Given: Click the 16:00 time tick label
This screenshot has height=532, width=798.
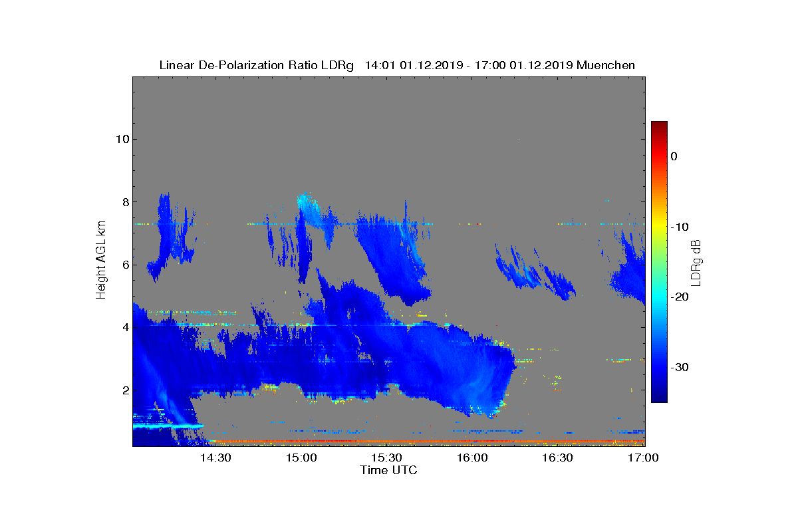Looking at the screenshot, I should click(472, 458).
